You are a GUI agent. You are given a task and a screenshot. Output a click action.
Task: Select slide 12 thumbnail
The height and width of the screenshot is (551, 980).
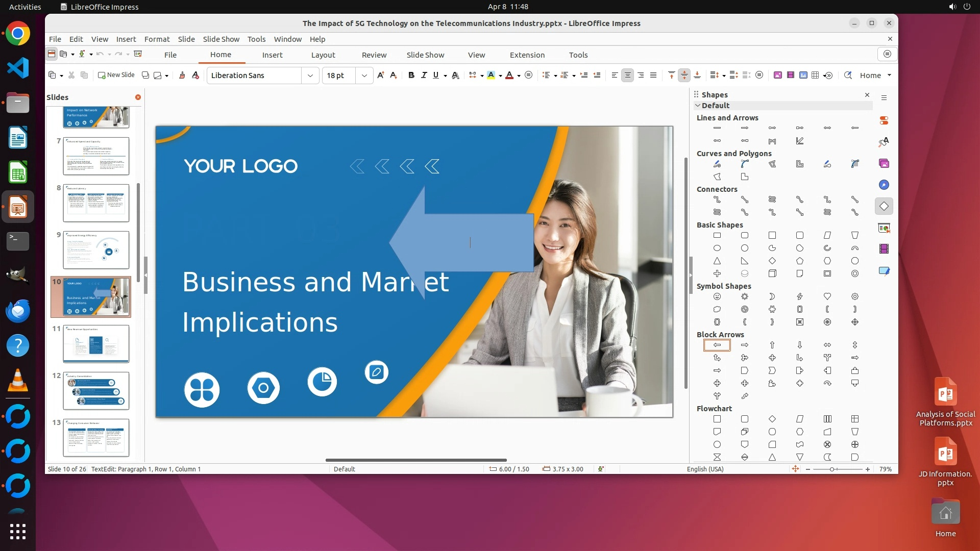[x=96, y=391]
